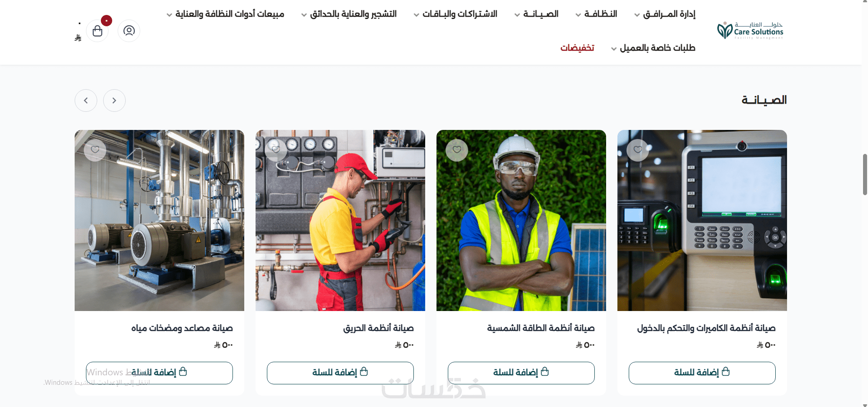This screenshot has height=407, width=868.
Task: Toggle heart on solar energy maintenance card
Action: 457,150
